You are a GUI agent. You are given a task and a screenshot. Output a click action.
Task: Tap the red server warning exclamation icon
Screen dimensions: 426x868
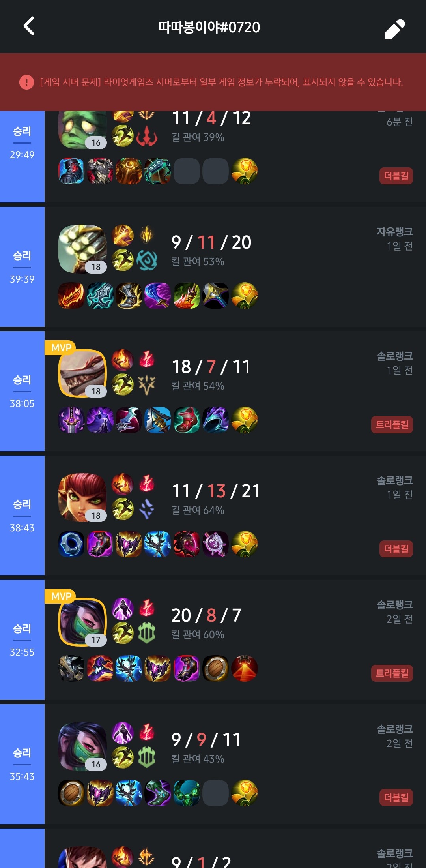click(26, 82)
